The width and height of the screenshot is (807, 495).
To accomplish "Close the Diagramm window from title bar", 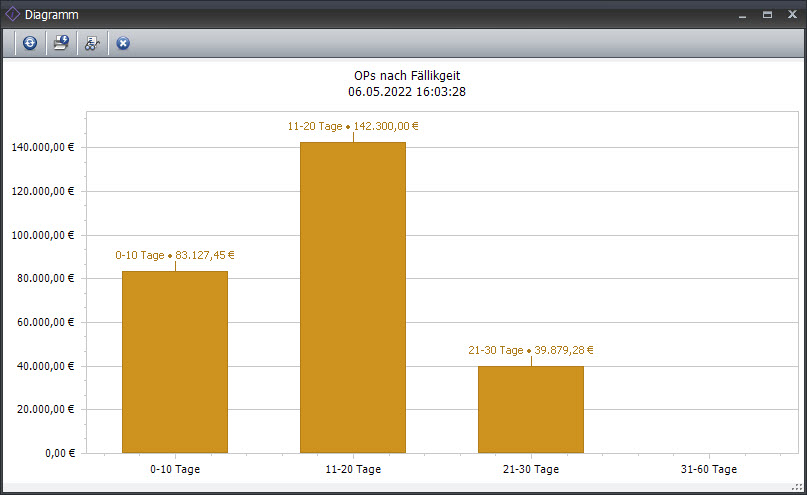I will (791, 15).
